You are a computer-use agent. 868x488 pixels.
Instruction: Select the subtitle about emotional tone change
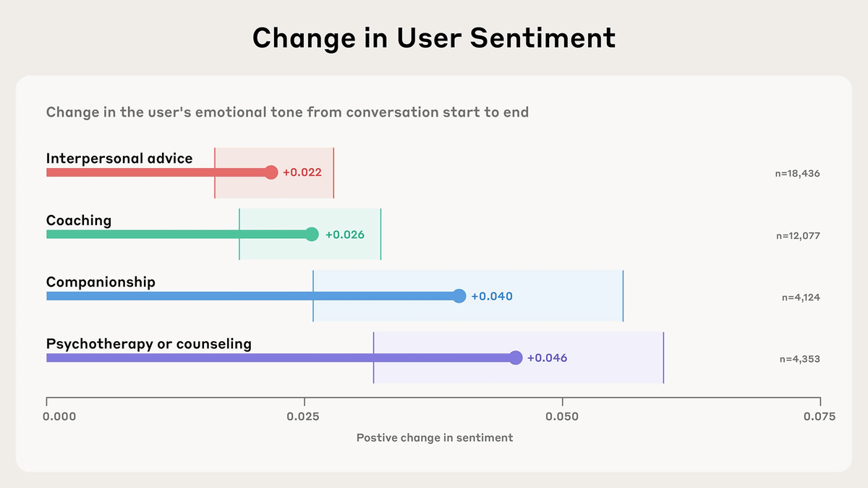(287, 112)
